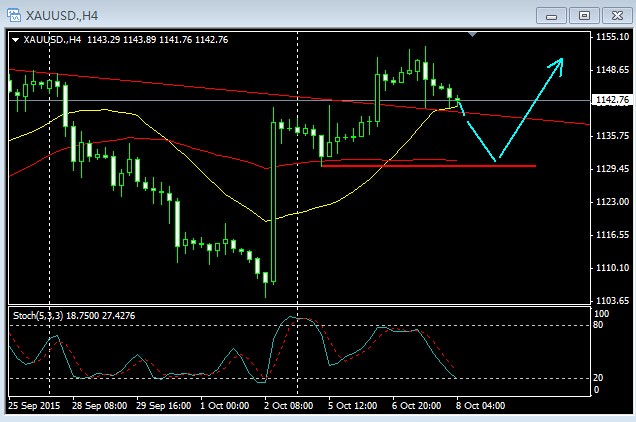Click the chart shift marker triangle at top
Image resolution: width=636 pixels, height=422 pixels.
(x=472, y=34)
